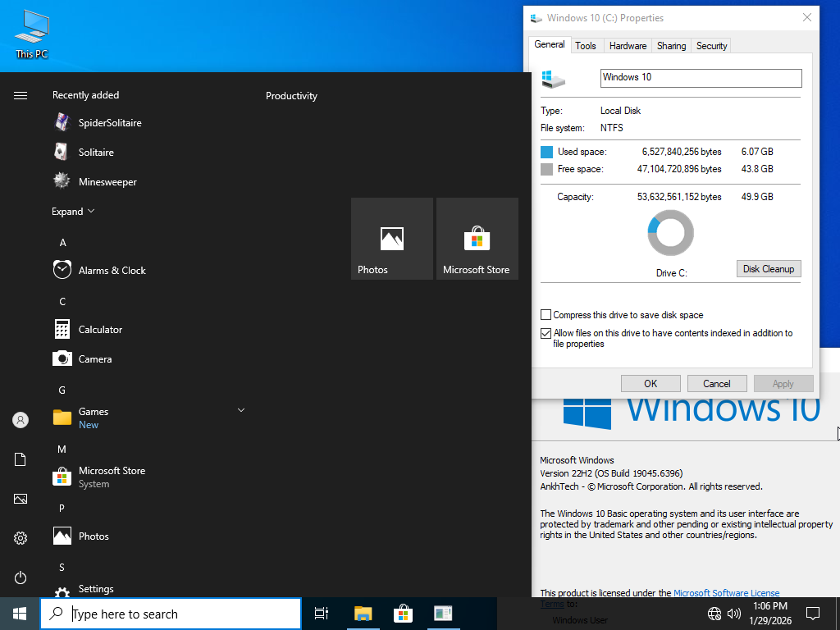The image size is (840, 630).
Task: Switch to the Tools tab
Action: coord(586,45)
